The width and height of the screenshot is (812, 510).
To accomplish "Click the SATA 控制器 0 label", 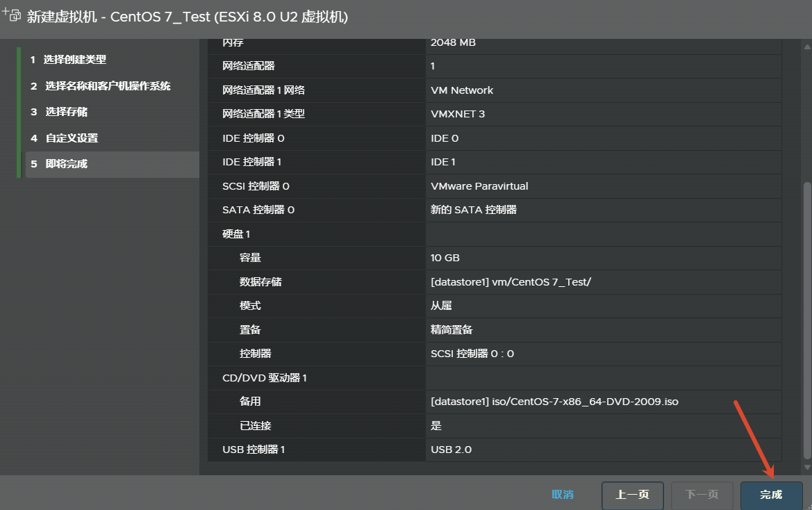I will 258,210.
